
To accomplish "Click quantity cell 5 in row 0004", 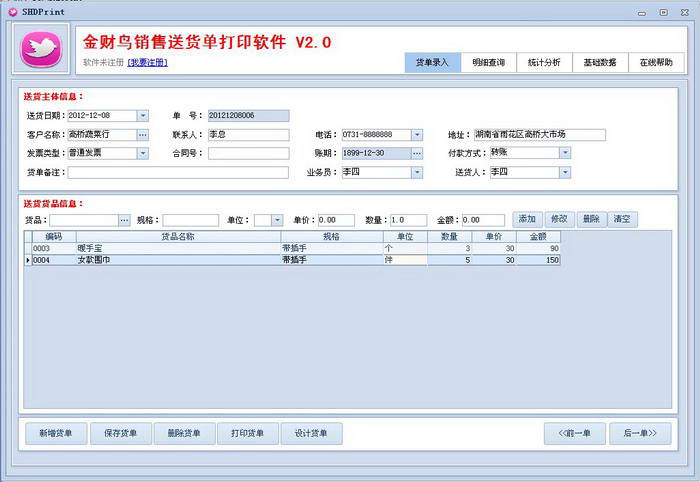I will pyautogui.click(x=450, y=260).
